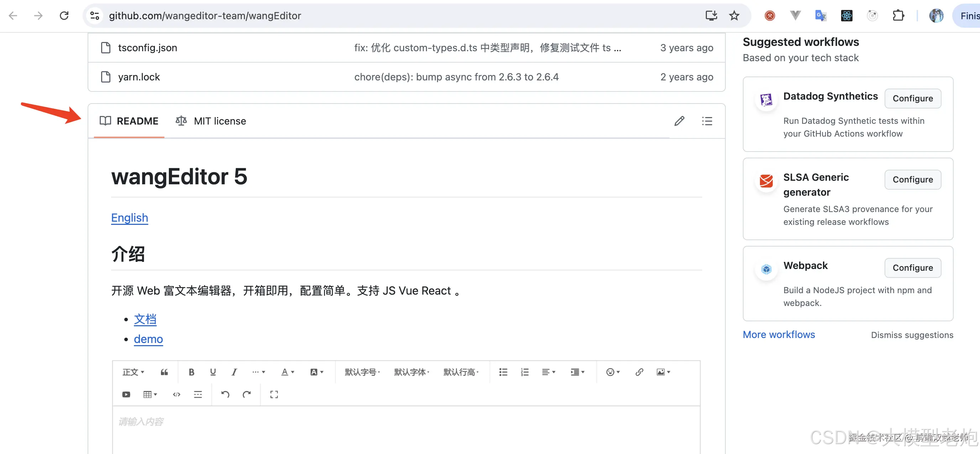Insert a hyperlink using the link icon
The image size is (980, 454).
(x=639, y=372)
